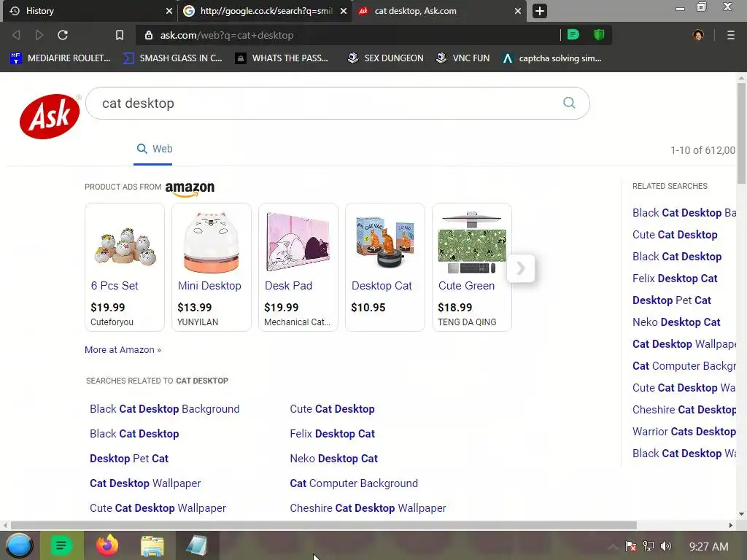Click the More at Amazon link
This screenshot has height=560, width=747.
pyautogui.click(x=123, y=349)
